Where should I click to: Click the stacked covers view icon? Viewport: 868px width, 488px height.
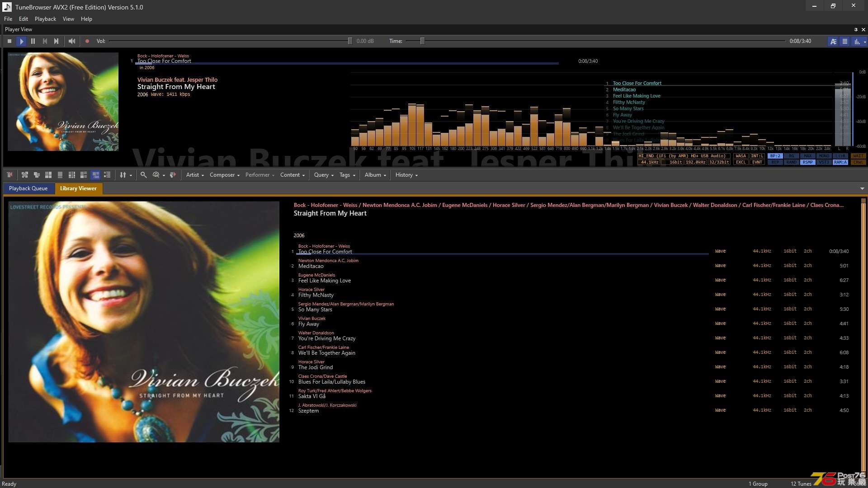37,175
